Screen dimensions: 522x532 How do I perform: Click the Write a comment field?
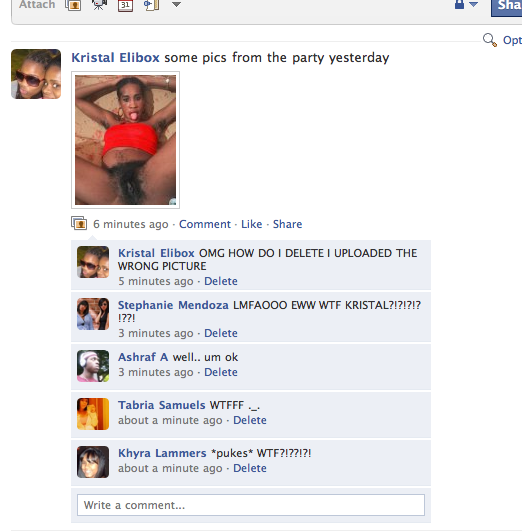click(x=251, y=505)
